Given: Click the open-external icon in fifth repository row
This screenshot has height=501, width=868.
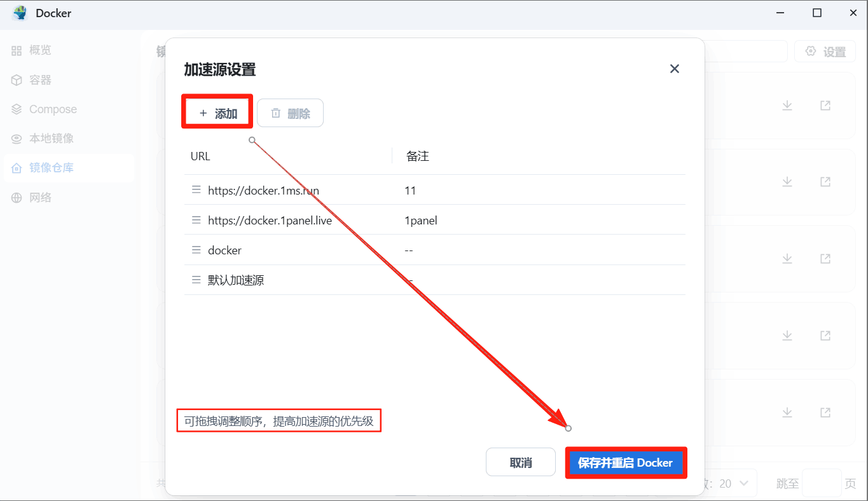Looking at the screenshot, I should point(825,413).
